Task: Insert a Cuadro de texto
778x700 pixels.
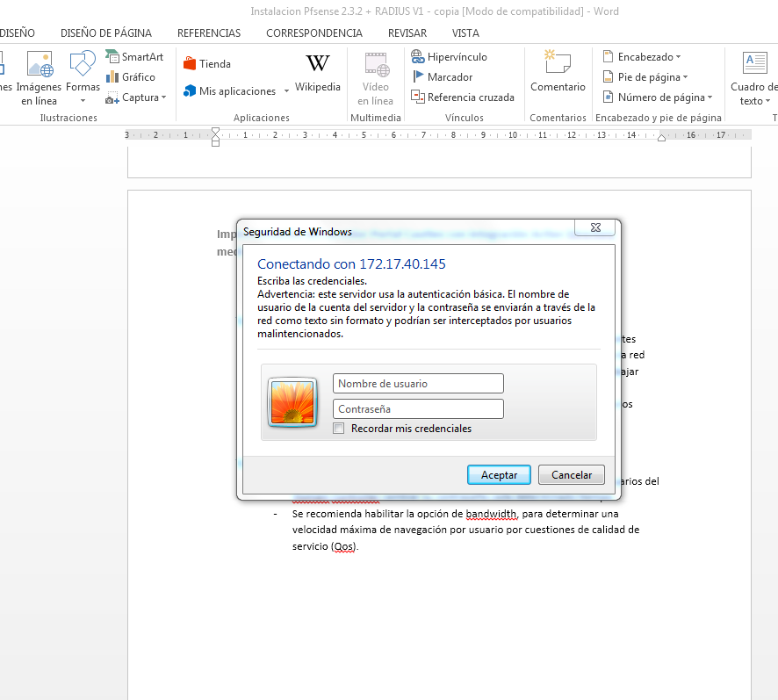Action: [754, 78]
